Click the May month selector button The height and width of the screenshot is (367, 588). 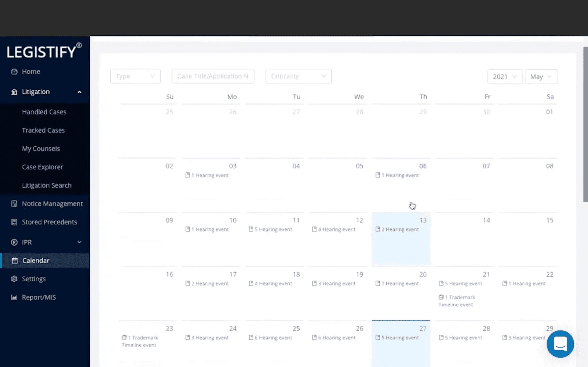tap(541, 76)
